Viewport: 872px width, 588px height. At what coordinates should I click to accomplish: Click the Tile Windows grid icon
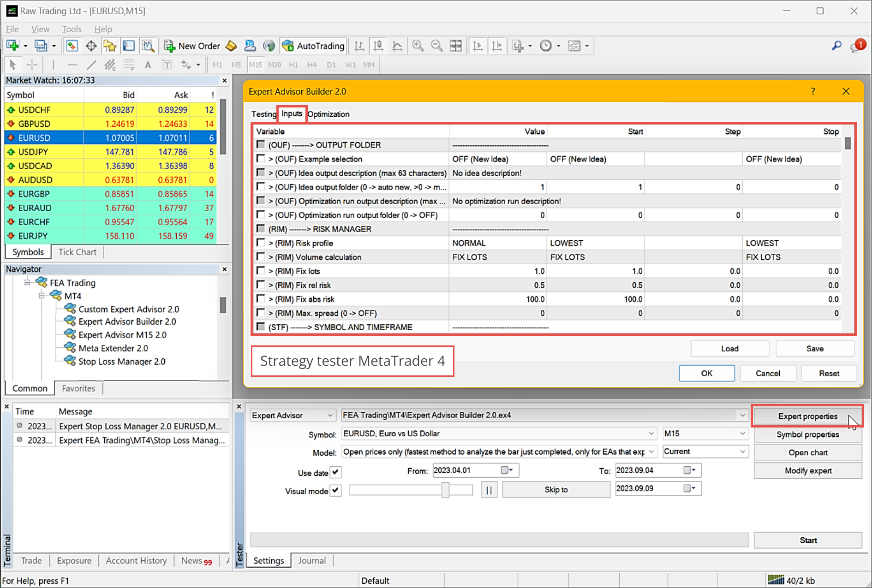tap(456, 46)
